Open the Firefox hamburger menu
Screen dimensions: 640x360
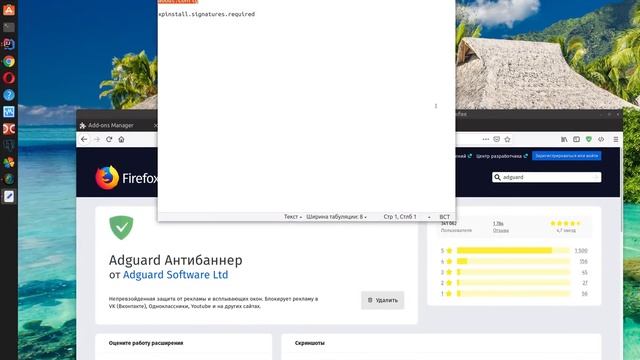click(x=616, y=139)
